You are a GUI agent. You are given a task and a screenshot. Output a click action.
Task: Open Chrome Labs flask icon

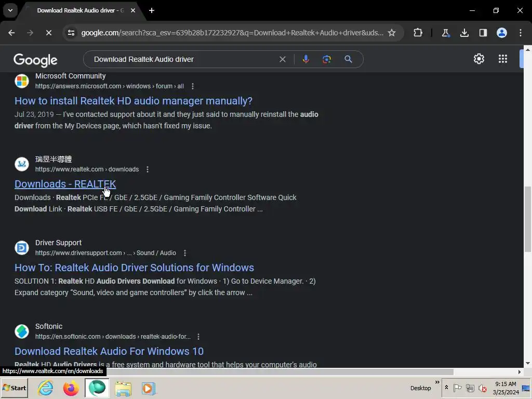(x=445, y=33)
